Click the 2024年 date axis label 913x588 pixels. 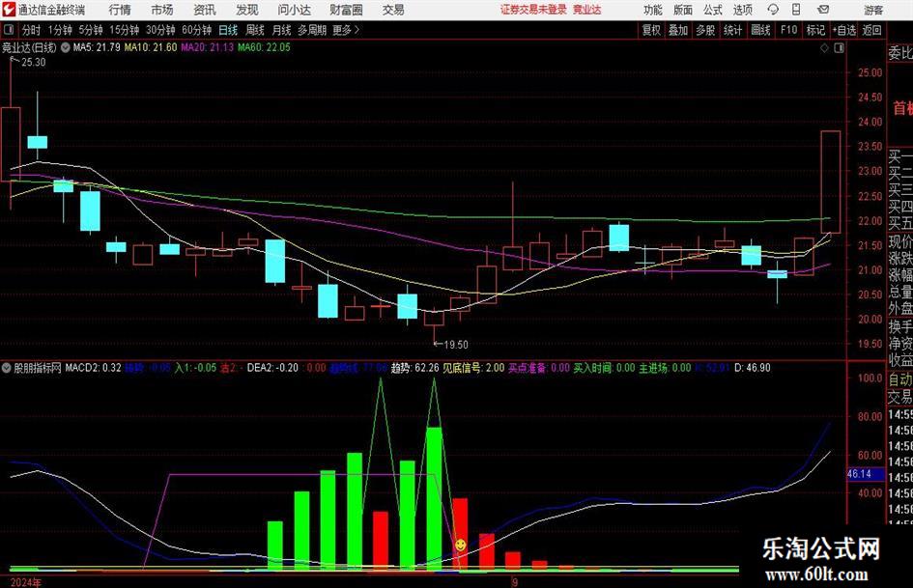26,582
